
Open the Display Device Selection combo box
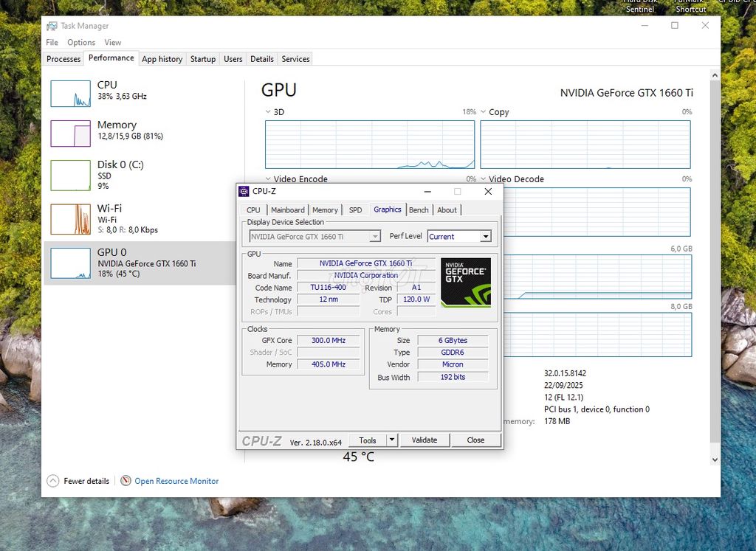(x=315, y=237)
